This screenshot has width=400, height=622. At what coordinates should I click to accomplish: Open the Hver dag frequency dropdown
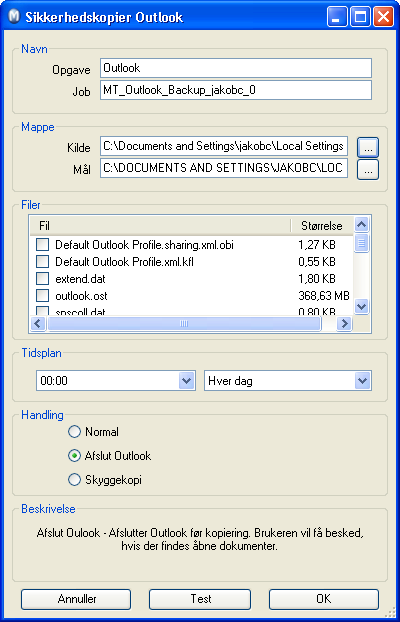[x=362, y=381]
